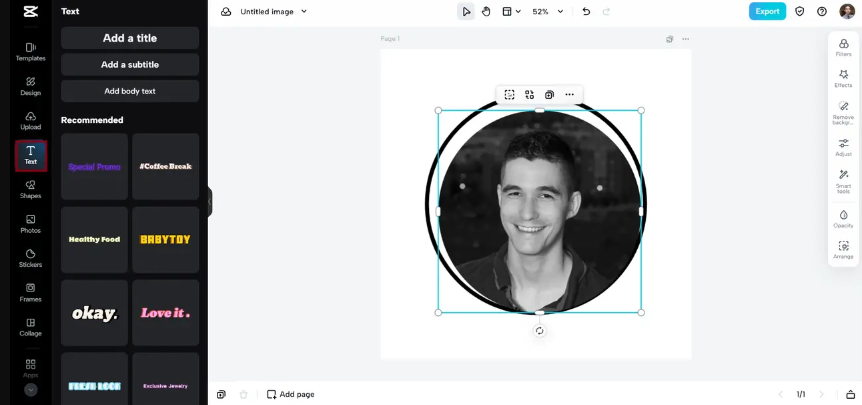
Task: Click the pages overview icon at bottom left
Action: coord(221,395)
